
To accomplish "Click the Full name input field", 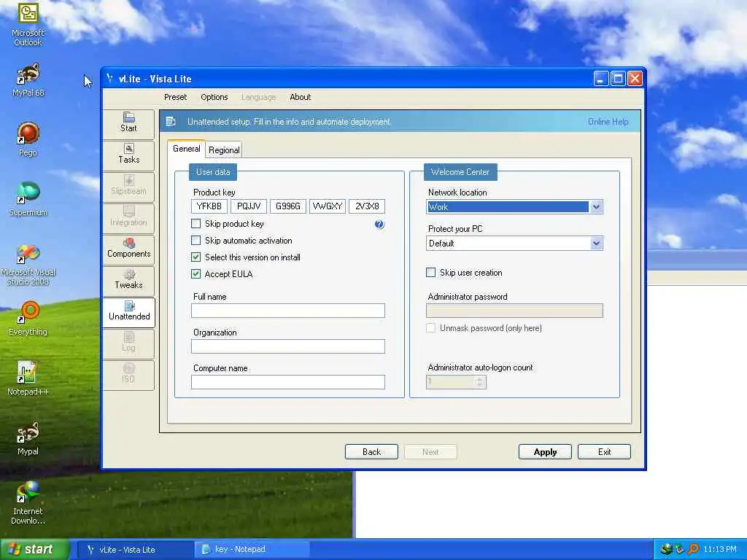I will pos(287,311).
